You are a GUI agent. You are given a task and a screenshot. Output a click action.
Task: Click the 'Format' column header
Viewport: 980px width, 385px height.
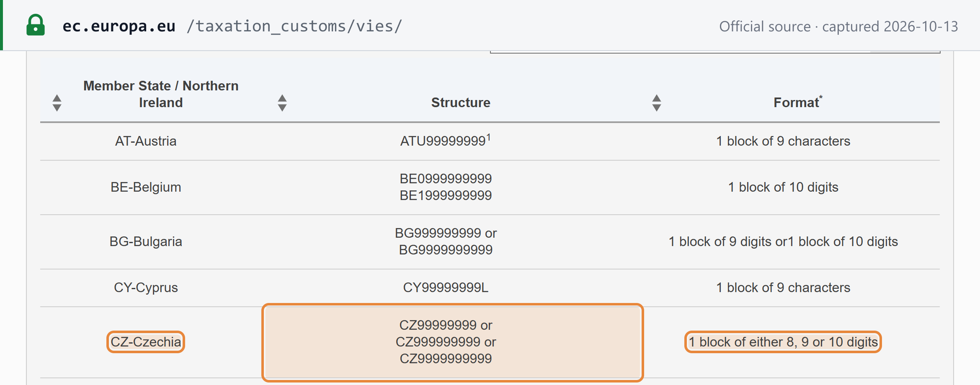[x=798, y=102]
